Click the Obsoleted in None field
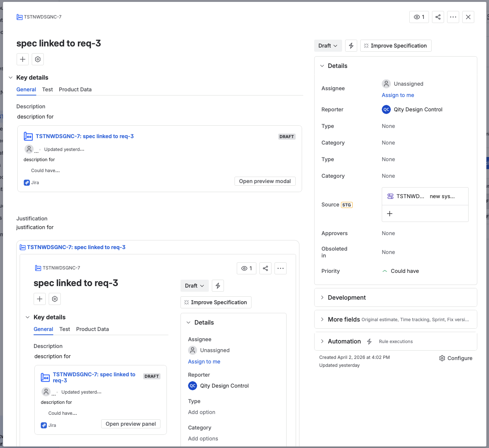 pos(388,252)
